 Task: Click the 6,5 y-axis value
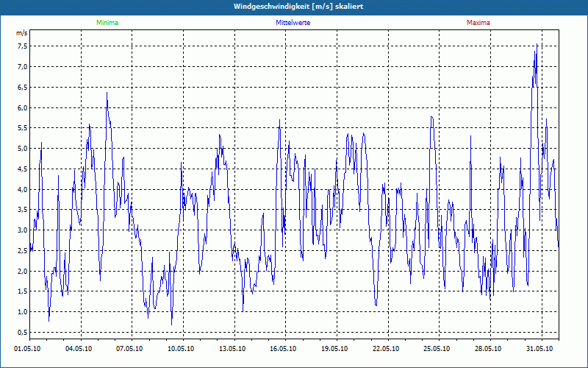pyautogui.click(x=23, y=87)
